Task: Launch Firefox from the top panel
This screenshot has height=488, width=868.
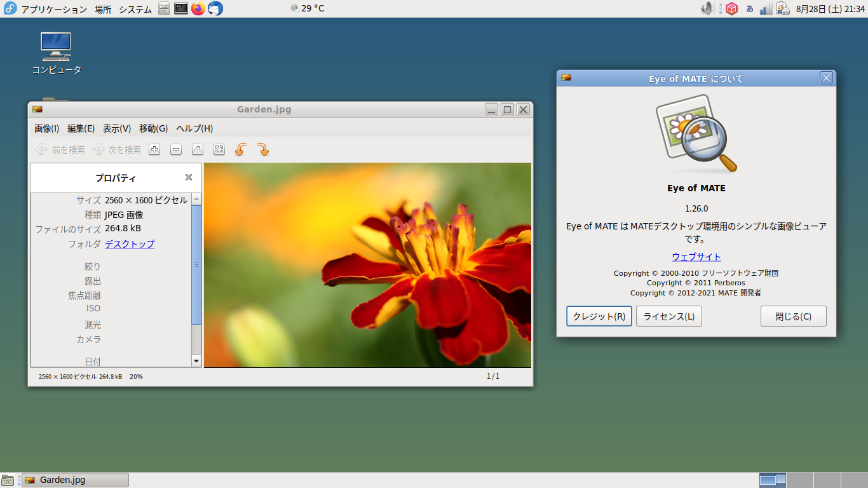Action: coord(198,8)
